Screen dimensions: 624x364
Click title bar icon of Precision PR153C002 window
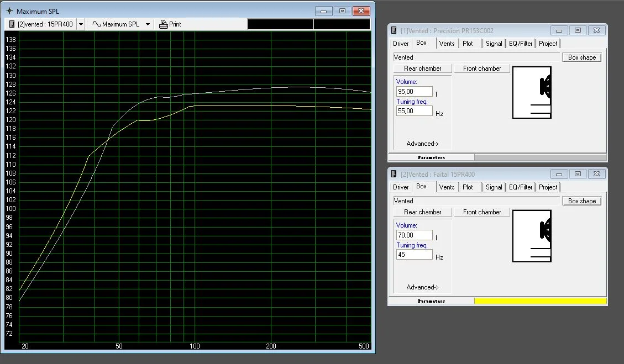394,31
